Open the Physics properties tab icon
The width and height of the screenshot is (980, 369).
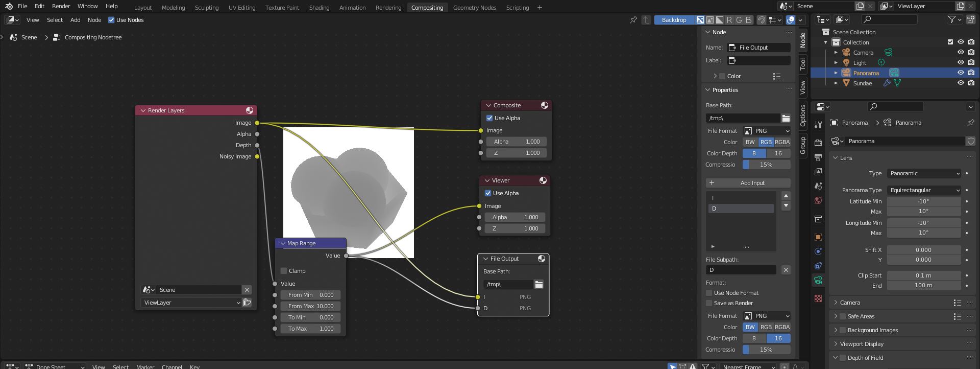818,251
